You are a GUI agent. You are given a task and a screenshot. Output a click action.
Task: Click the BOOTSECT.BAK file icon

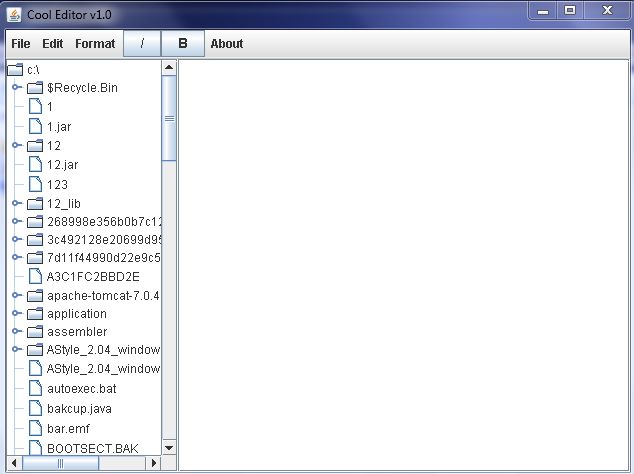[x=35, y=447]
